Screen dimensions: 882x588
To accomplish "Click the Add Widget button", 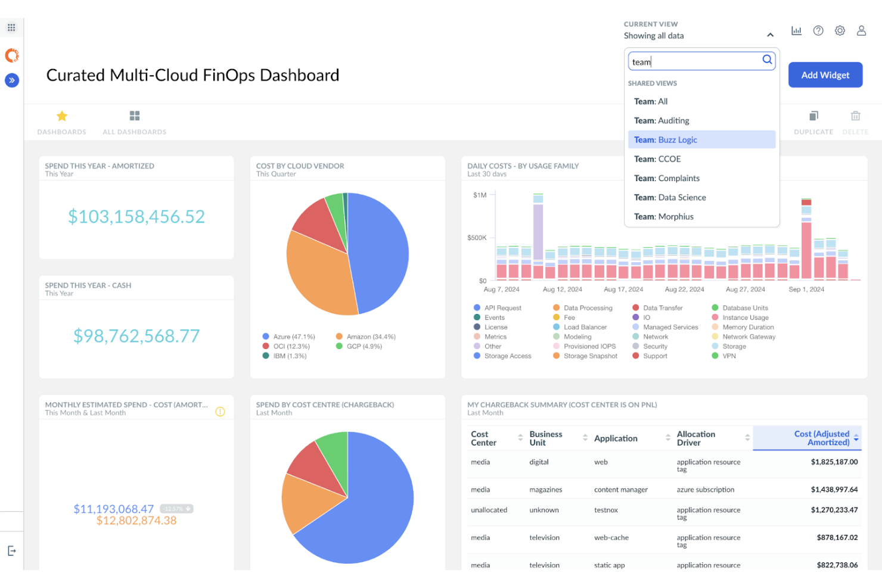I will click(x=825, y=74).
